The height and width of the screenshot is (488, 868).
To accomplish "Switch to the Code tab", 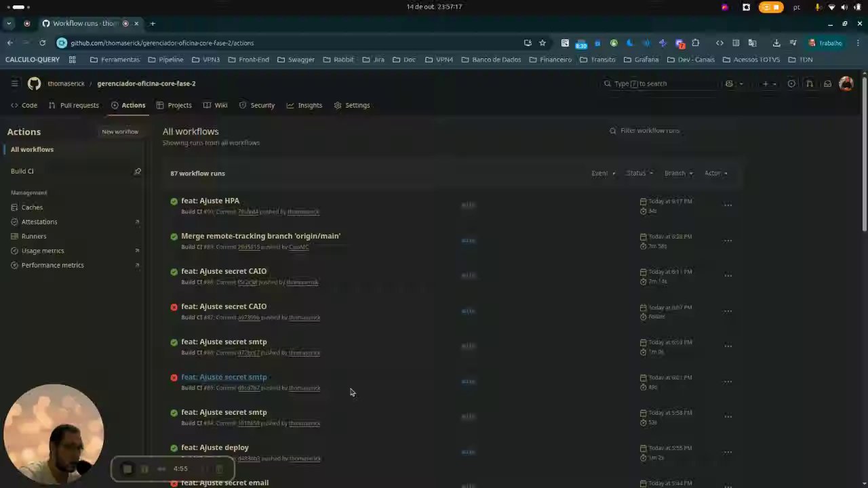I will [x=24, y=105].
